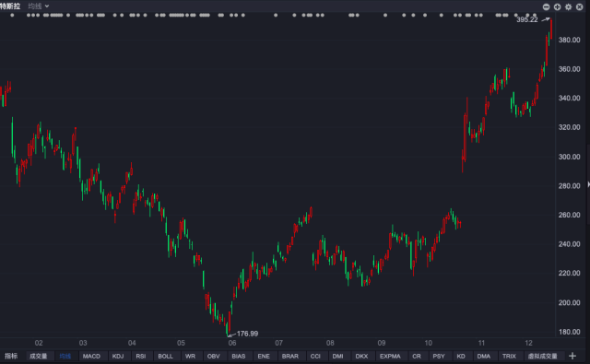The height and width of the screenshot is (364, 590).
Task: Add a new indicator with the plus icon
Action: tap(572, 356)
